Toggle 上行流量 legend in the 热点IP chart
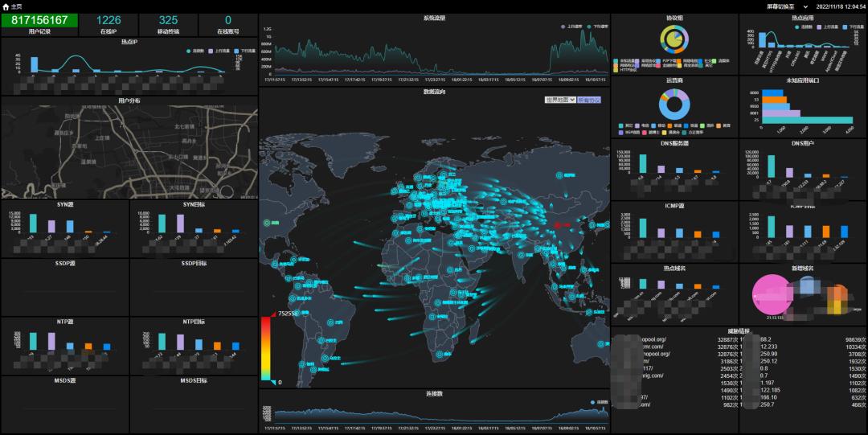 218,51
